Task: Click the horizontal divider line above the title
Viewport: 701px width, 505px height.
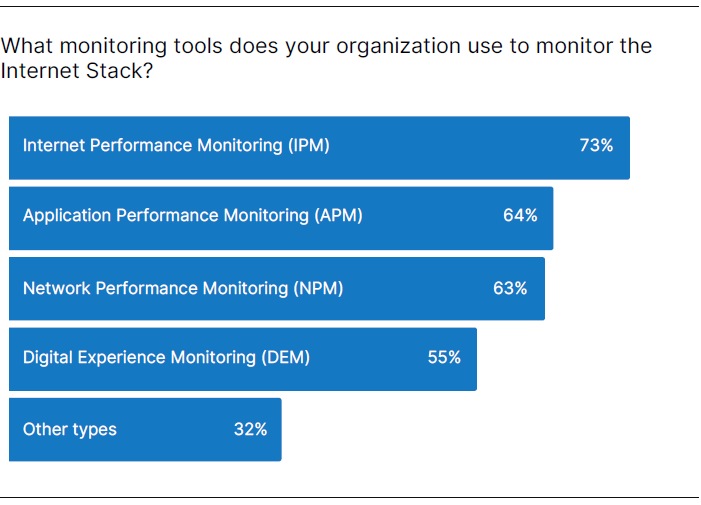Action: pos(350,7)
